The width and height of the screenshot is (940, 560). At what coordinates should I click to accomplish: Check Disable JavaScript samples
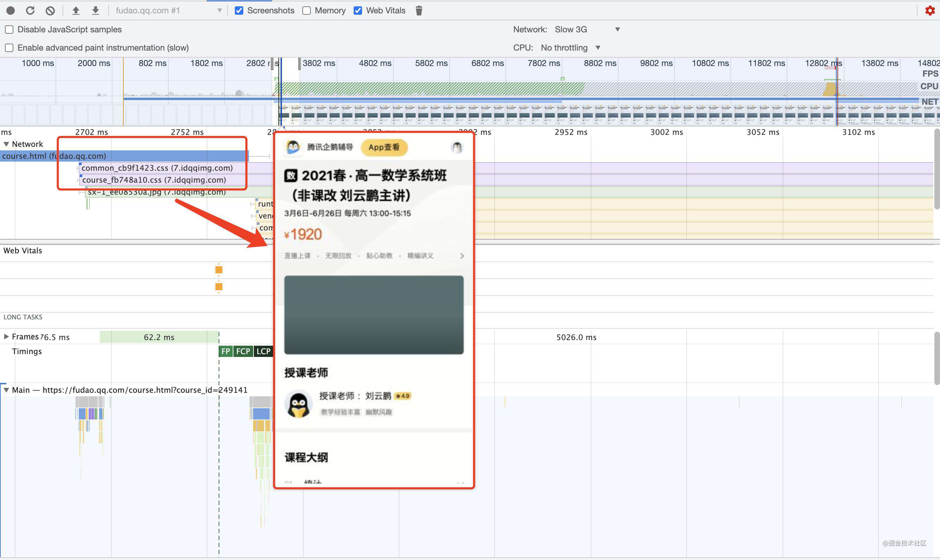9,30
